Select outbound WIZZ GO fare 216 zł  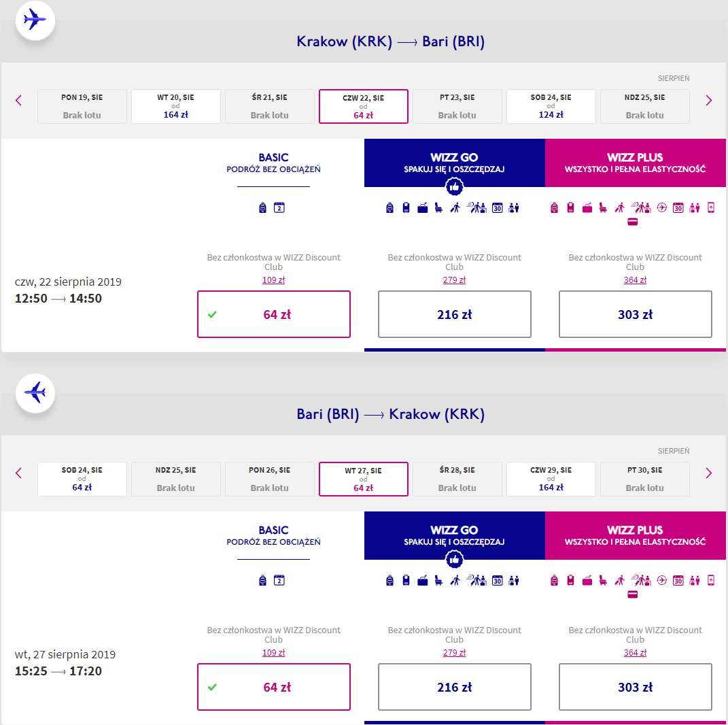pyautogui.click(x=455, y=314)
